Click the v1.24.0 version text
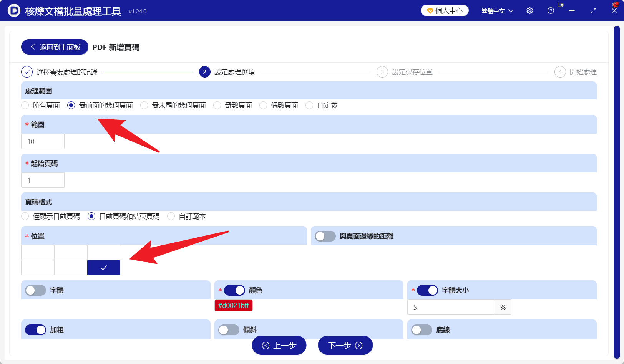The width and height of the screenshot is (624, 364). pyautogui.click(x=138, y=12)
